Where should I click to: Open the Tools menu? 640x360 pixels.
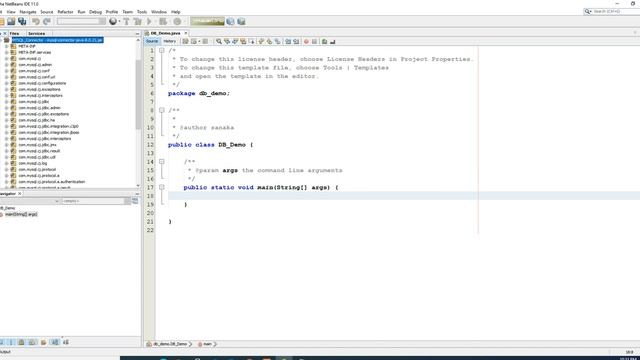[x=142, y=12]
